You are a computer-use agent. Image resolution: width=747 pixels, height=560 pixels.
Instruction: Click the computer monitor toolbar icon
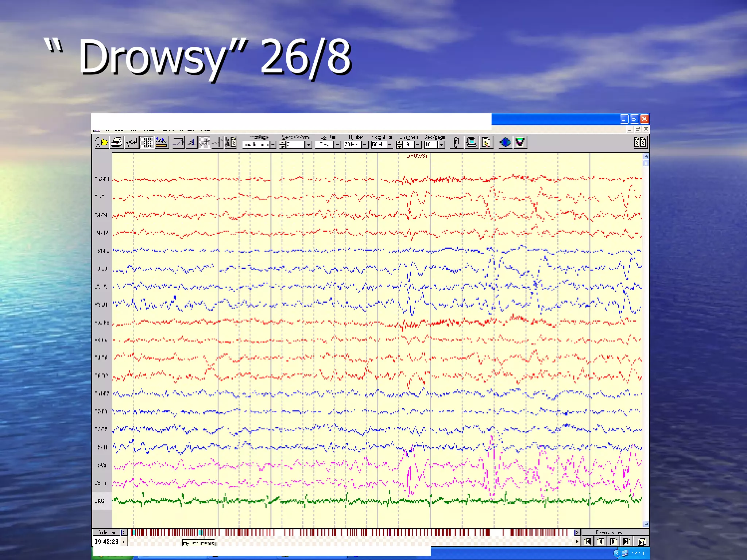tap(471, 142)
